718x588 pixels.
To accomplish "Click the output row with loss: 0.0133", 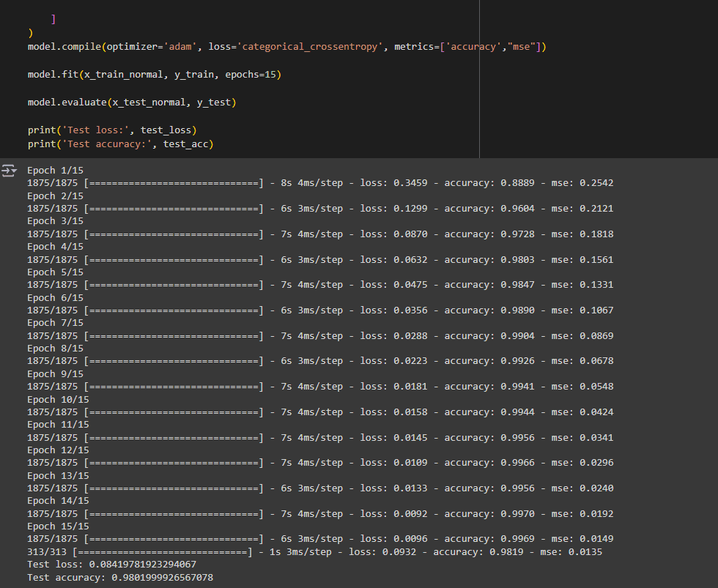I will point(320,488).
